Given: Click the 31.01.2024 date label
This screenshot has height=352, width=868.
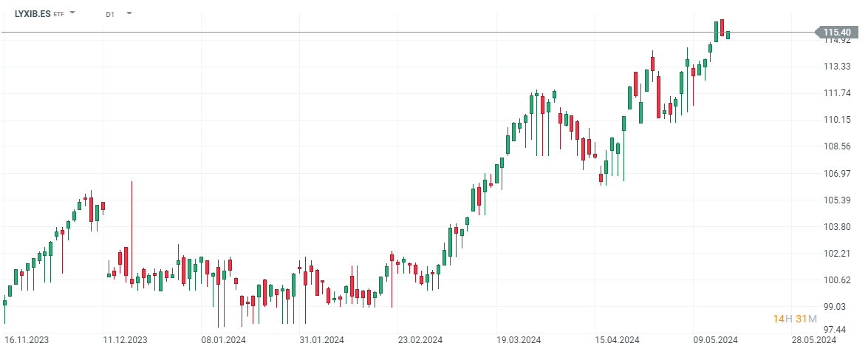Looking at the screenshot, I should 322,340.
